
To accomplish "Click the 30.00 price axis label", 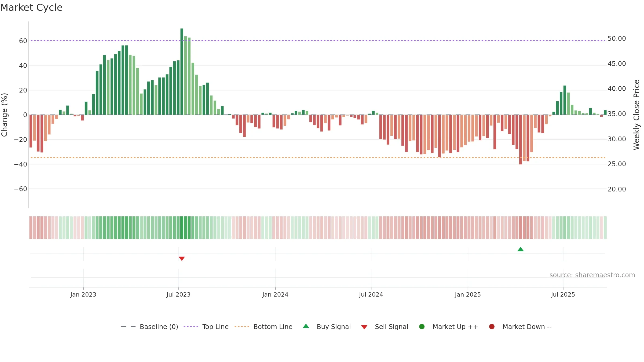I will click(617, 139).
